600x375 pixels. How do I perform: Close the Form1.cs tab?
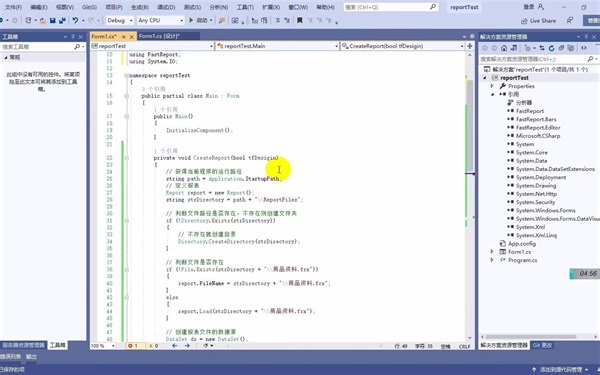click(131, 37)
